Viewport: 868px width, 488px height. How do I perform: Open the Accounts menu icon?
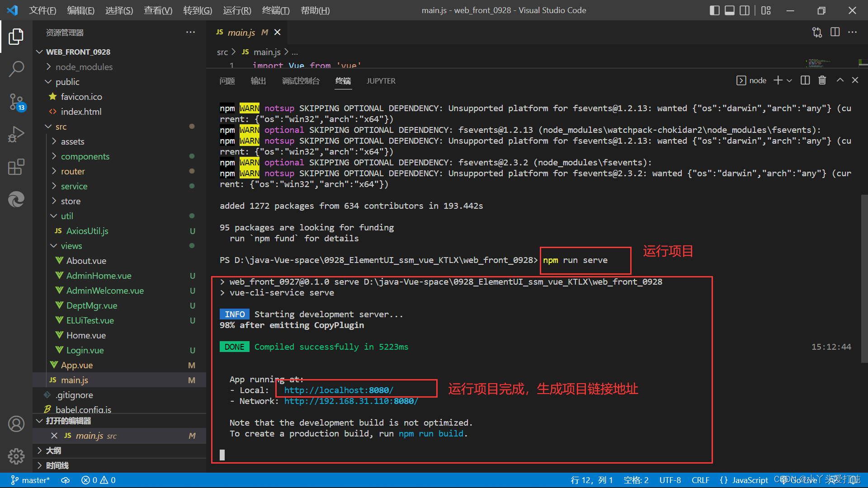coord(16,424)
